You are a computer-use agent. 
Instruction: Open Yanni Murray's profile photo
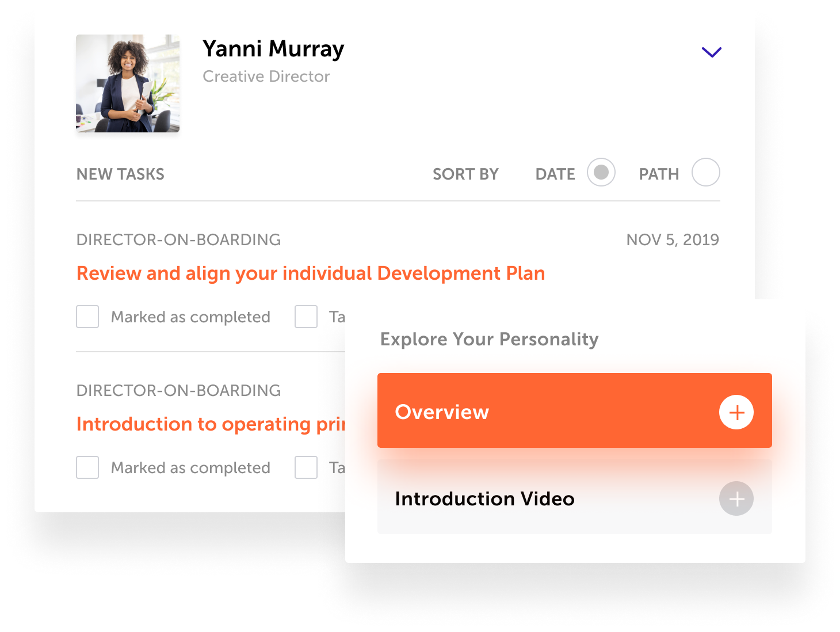click(x=128, y=83)
